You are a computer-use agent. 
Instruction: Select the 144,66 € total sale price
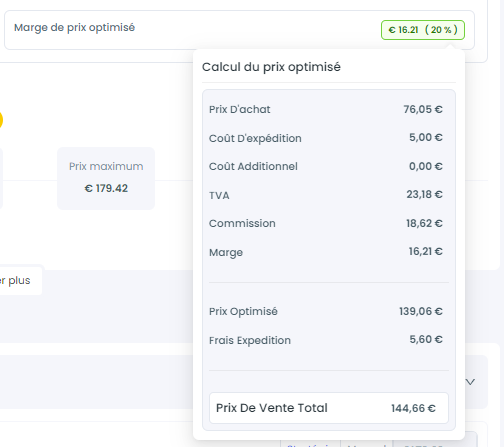click(413, 408)
